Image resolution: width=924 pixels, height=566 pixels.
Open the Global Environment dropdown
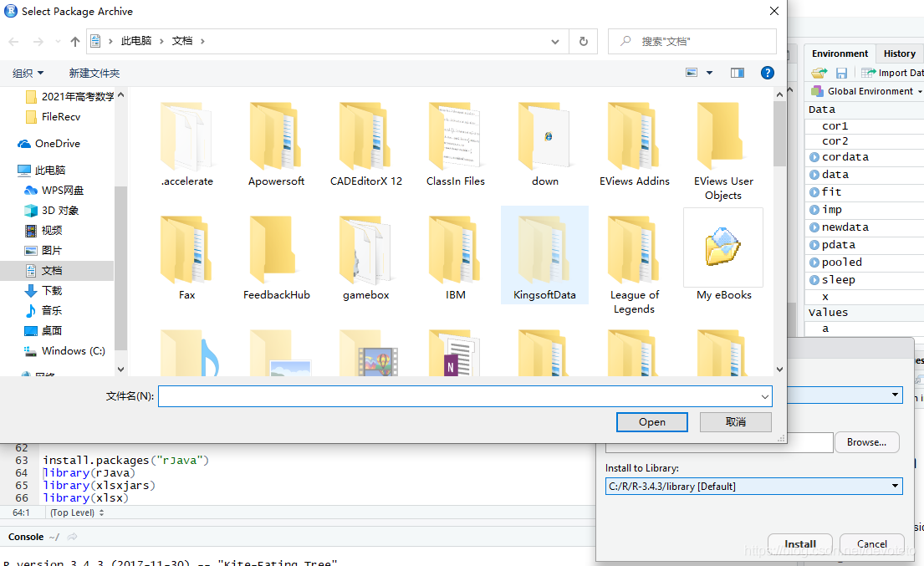tap(866, 91)
